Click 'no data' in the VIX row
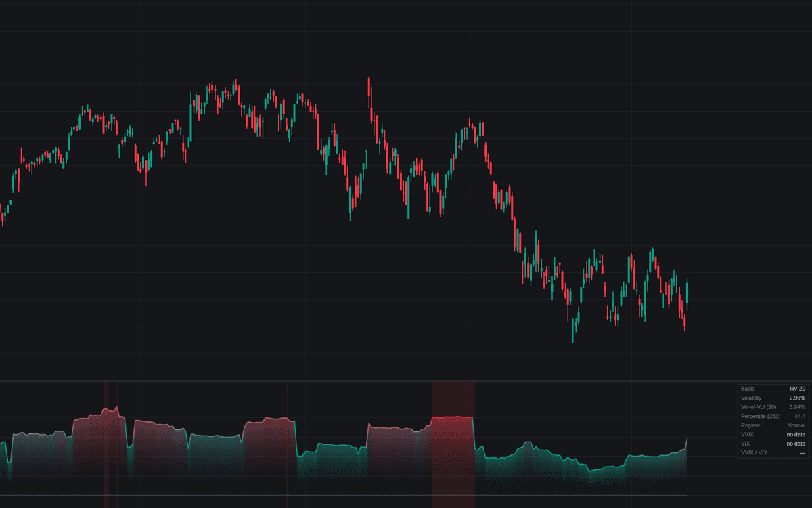Image resolution: width=812 pixels, height=508 pixels. [x=796, y=443]
